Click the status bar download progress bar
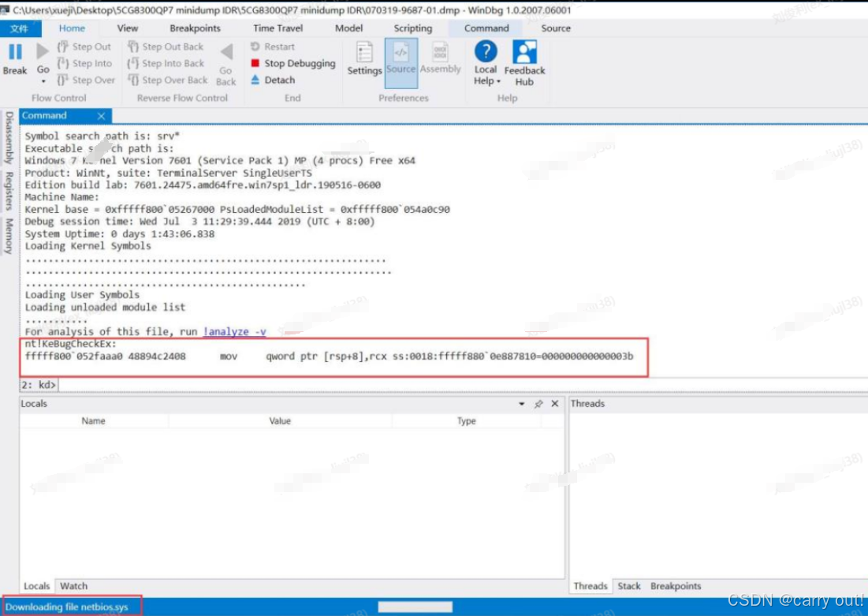 (415, 607)
